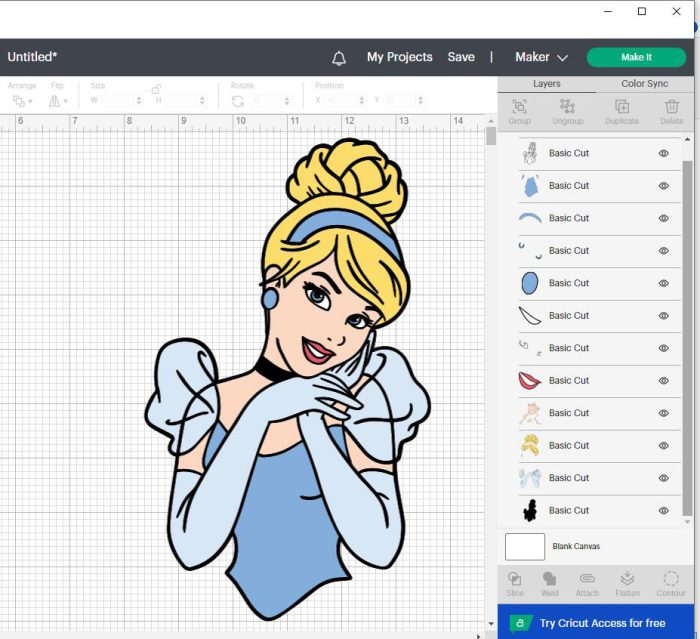The width and height of the screenshot is (700, 639).
Task: Click the Slice tool icon
Action: (x=514, y=579)
